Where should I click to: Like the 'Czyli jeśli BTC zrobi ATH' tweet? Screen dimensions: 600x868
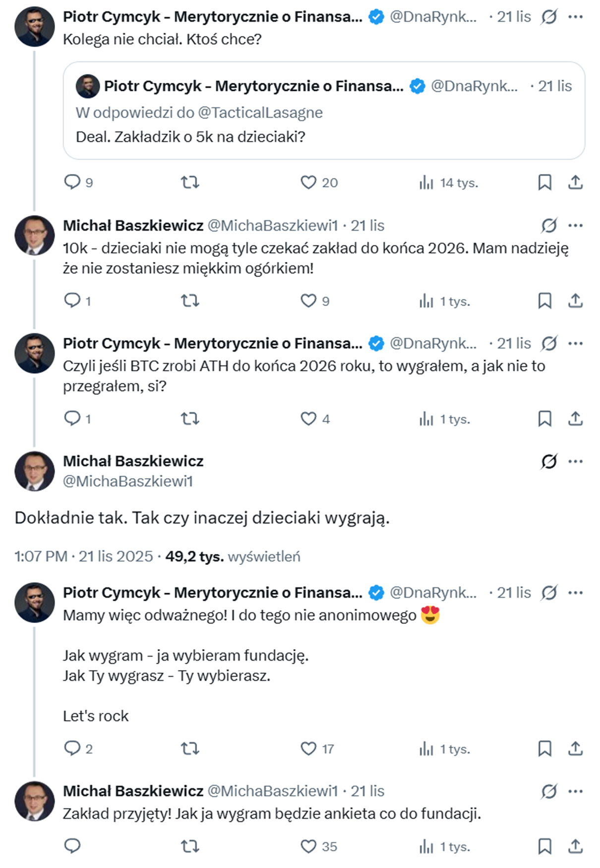(x=308, y=419)
